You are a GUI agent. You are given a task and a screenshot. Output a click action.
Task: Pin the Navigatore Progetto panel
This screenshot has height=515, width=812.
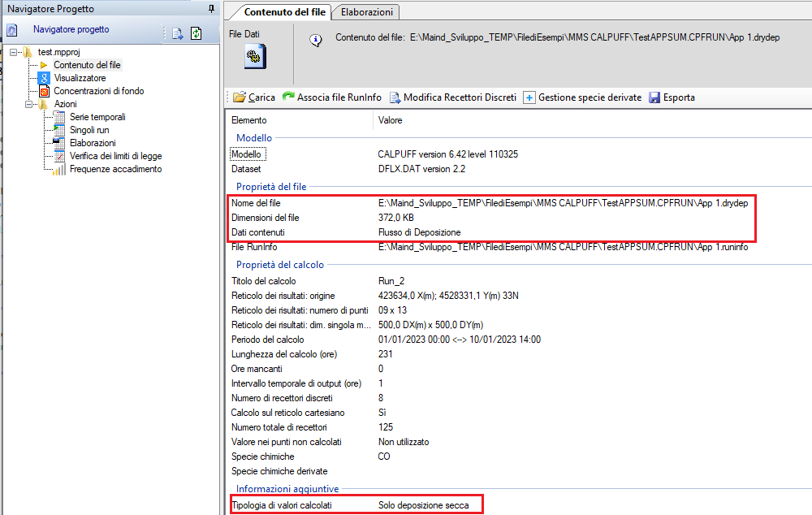(x=212, y=9)
